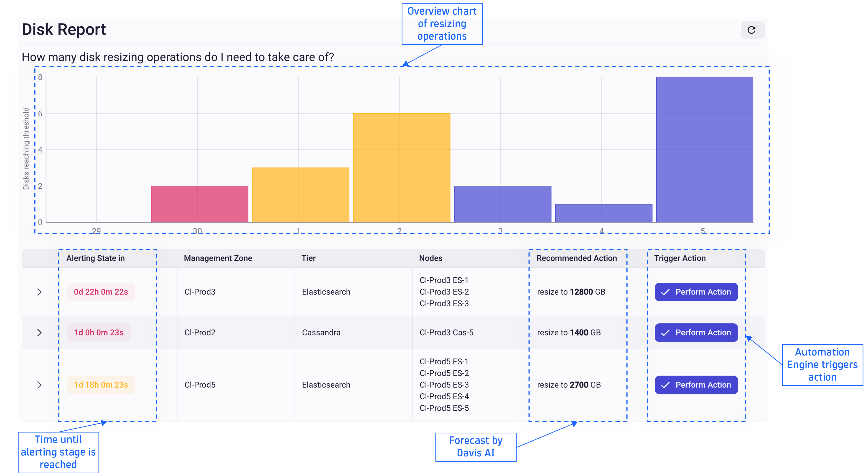Click the refresh icon in the top right corner
This screenshot has width=868, height=476.
(x=752, y=30)
